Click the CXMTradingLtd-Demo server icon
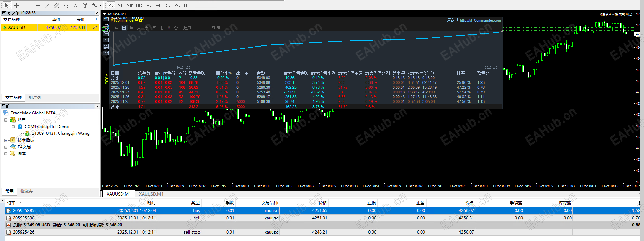This screenshot has height=241, width=644. coord(20,127)
